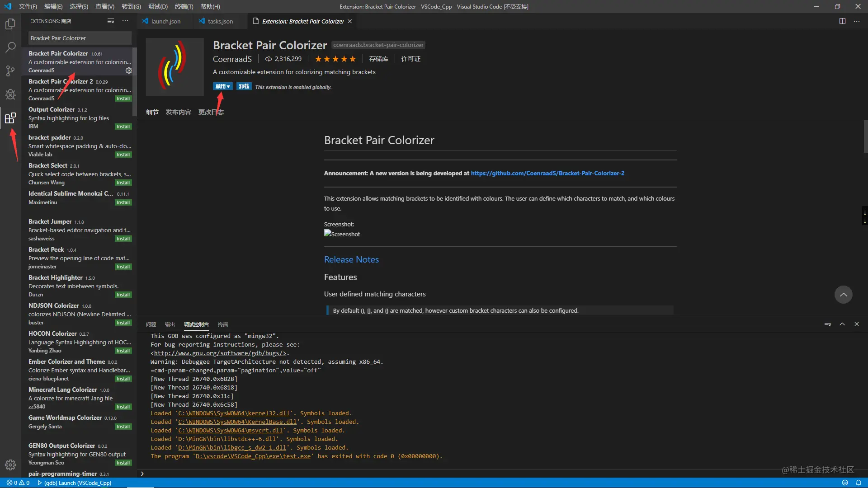Maximize the bottom panel

842,324
